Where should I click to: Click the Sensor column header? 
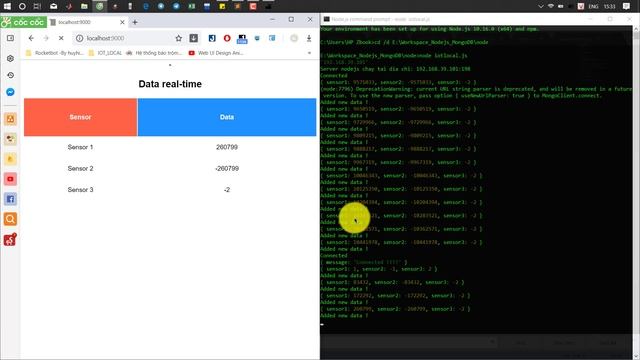pos(80,117)
